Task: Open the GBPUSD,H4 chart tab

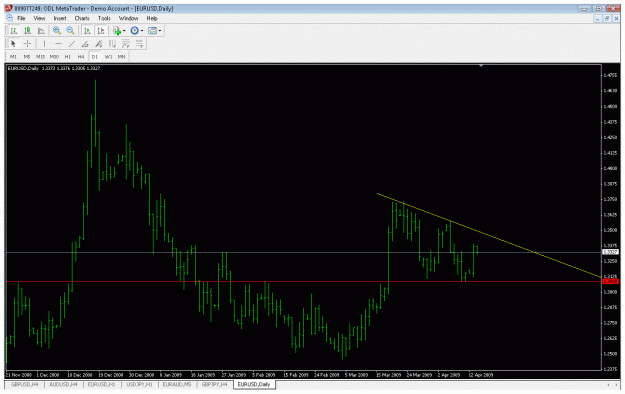Action: pos(25,385)
